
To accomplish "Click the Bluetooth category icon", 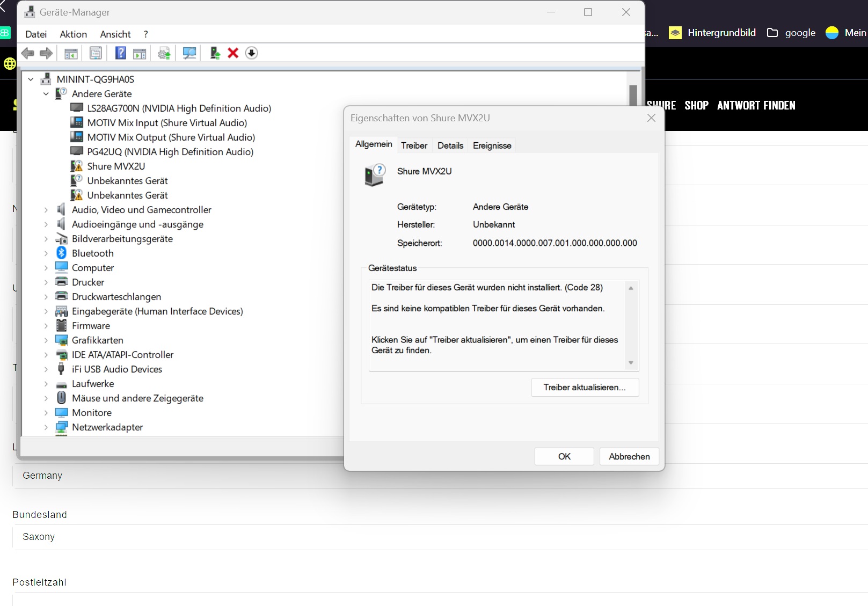I will (62, 253).
